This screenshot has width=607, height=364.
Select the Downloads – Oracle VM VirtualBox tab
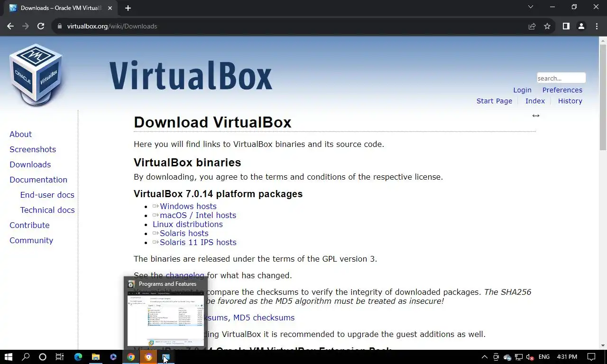point(61,8)
